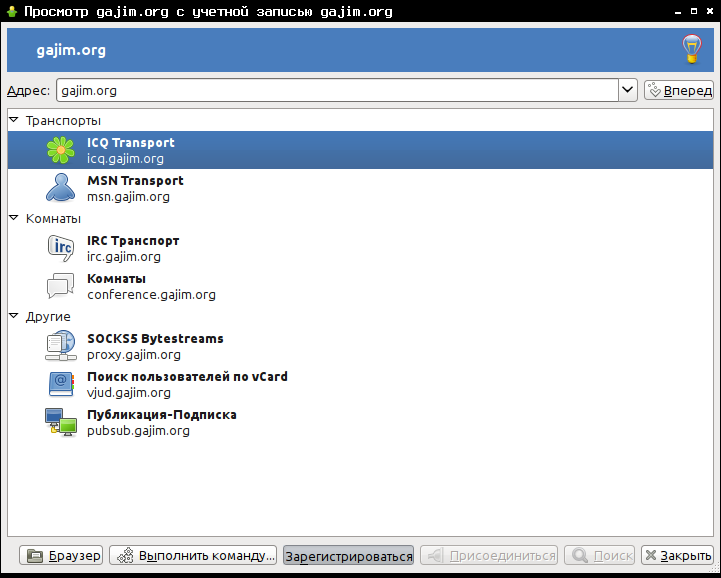The image size is (721, 578).
Task: Click the MSN Transport buddy icon
Action: [x=60, y=188]
